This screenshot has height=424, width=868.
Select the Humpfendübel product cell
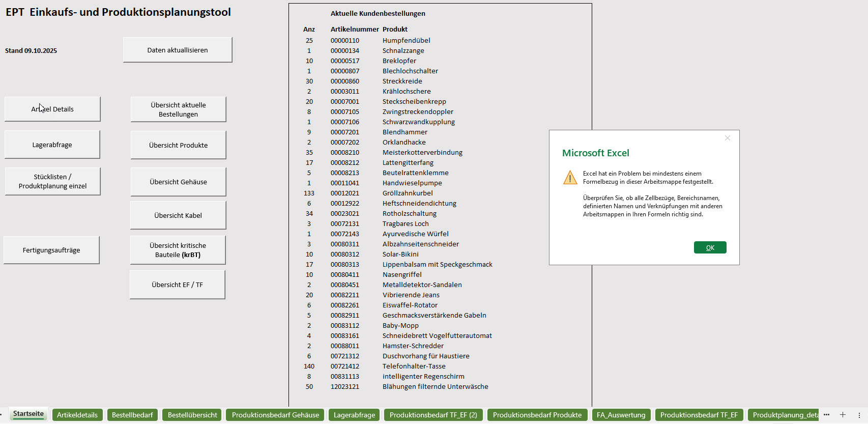click(406, 40)
